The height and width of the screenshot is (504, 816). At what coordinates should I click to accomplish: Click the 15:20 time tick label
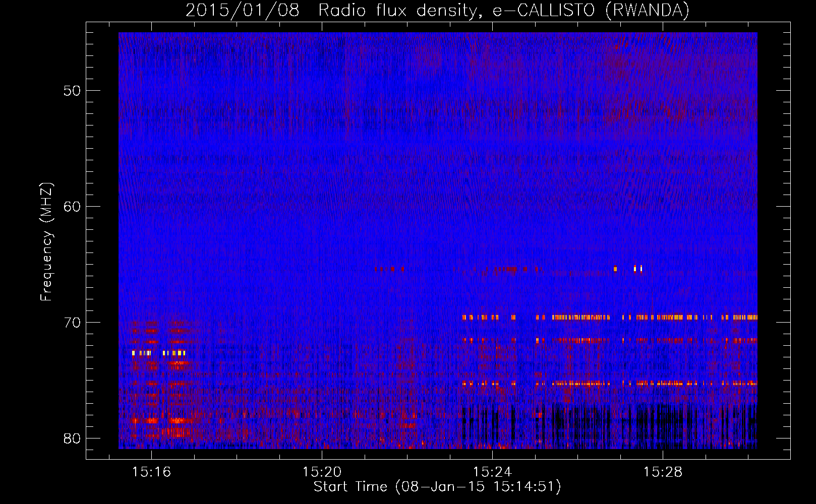click(x=322, y=472)
